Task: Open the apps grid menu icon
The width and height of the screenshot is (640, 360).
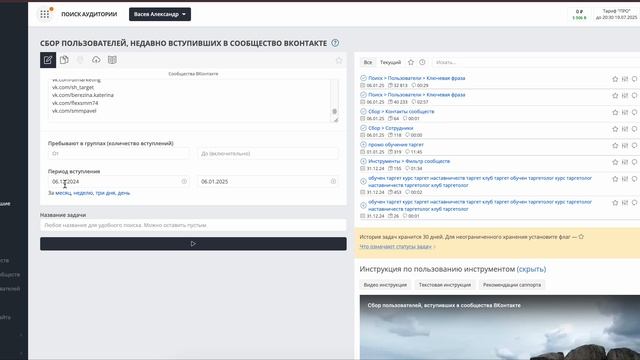Action: pos(44,14)
